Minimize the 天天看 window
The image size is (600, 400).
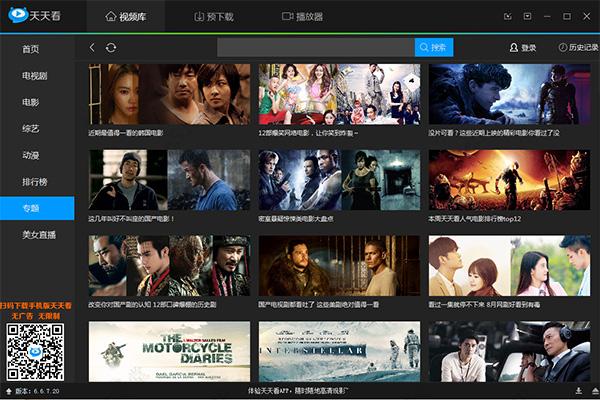tap(547, 16)
